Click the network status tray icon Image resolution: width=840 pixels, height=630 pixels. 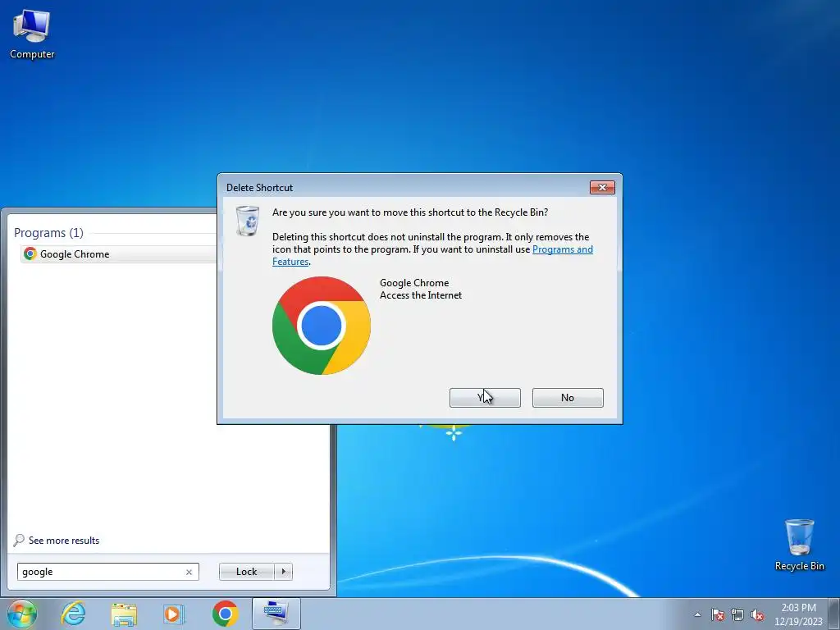(737, 614)
